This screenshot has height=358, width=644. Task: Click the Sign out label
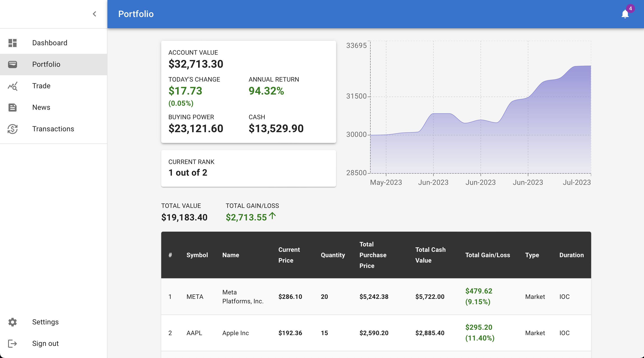coord(45,343)
